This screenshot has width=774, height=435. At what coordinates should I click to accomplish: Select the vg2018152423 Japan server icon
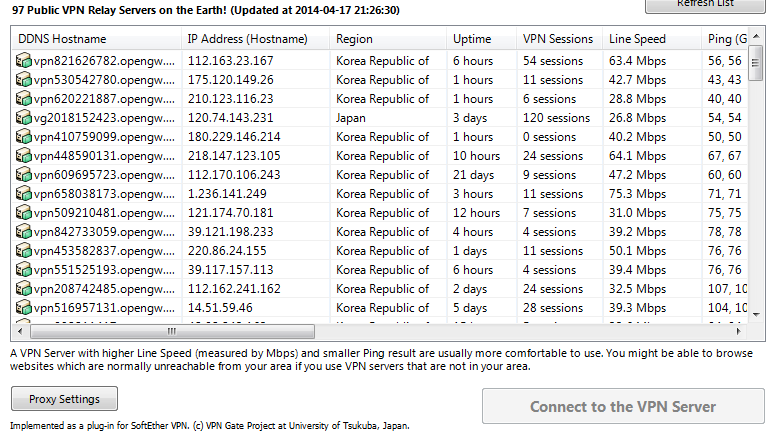pyautogui.click(x=24, y=118)
